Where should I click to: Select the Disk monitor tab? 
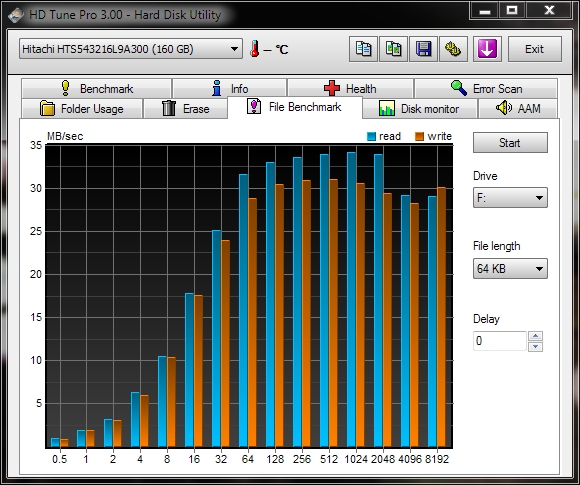click(x=420, y=109)
